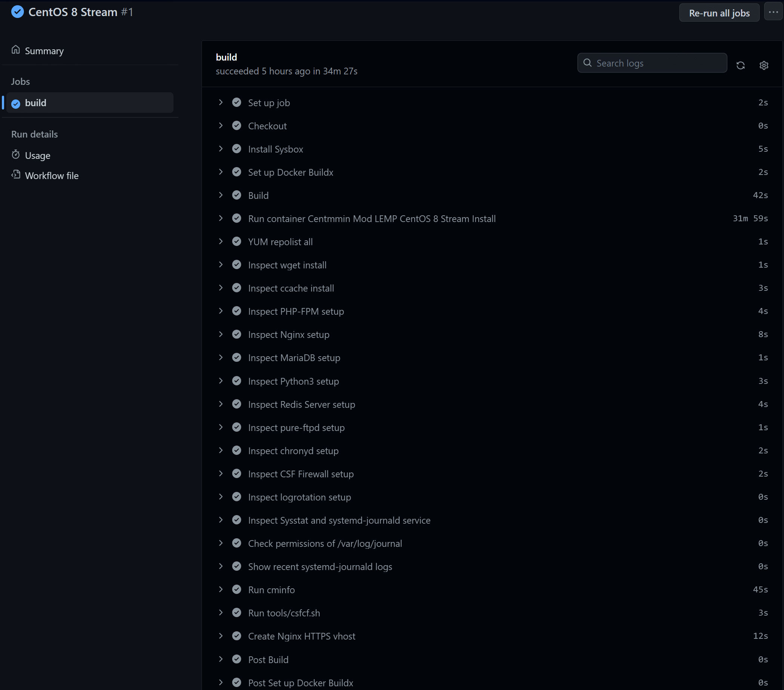This screenshot has width=784, height=690.
Task: Click the Inspect Nginx setup label
Action: click(288, 335)
